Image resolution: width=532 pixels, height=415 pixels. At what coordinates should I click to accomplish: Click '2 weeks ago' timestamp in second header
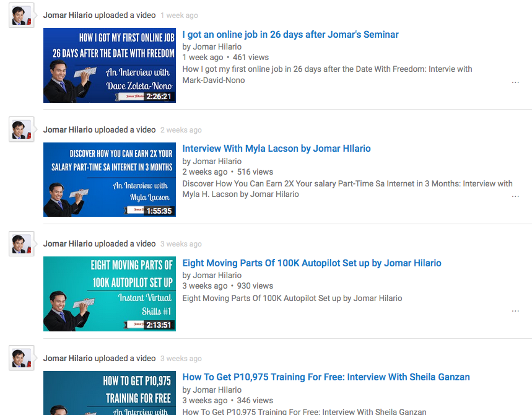click(181, 130)
